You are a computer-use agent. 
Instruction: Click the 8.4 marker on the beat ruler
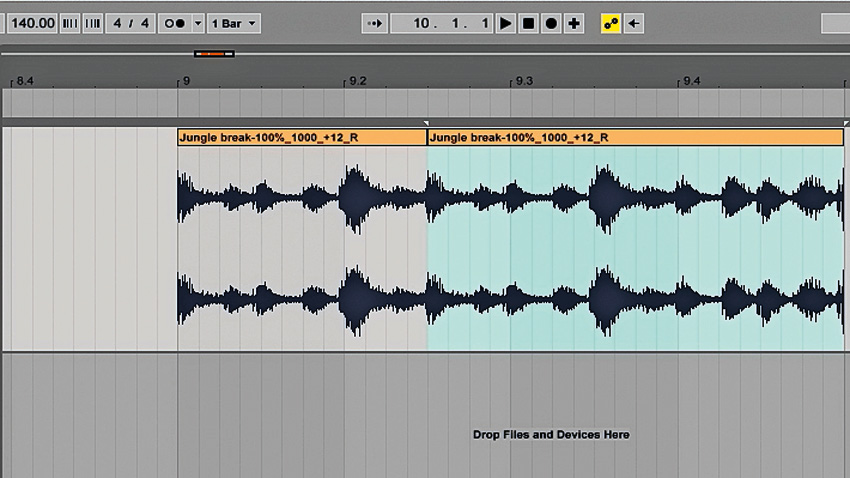[x=25, y=81]
